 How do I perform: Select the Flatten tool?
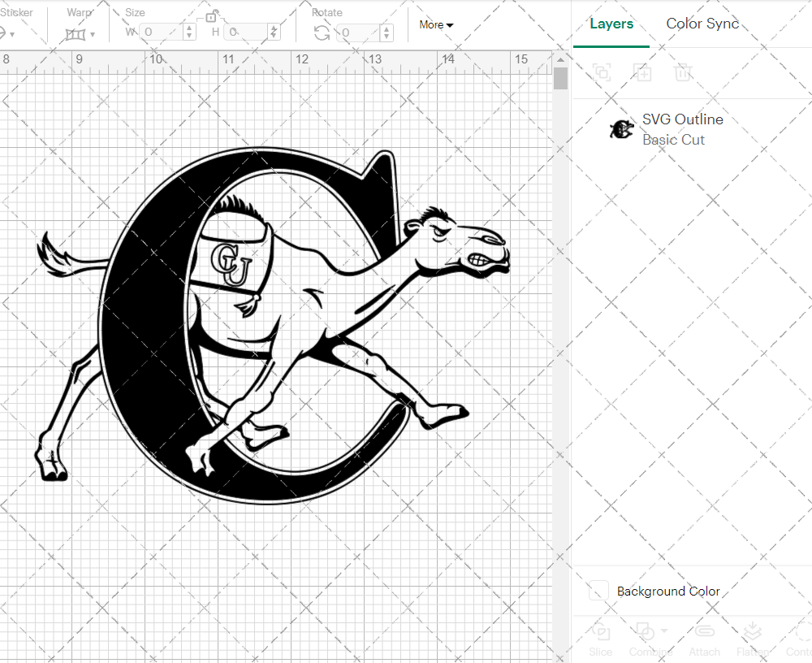(x=752, y=632)
